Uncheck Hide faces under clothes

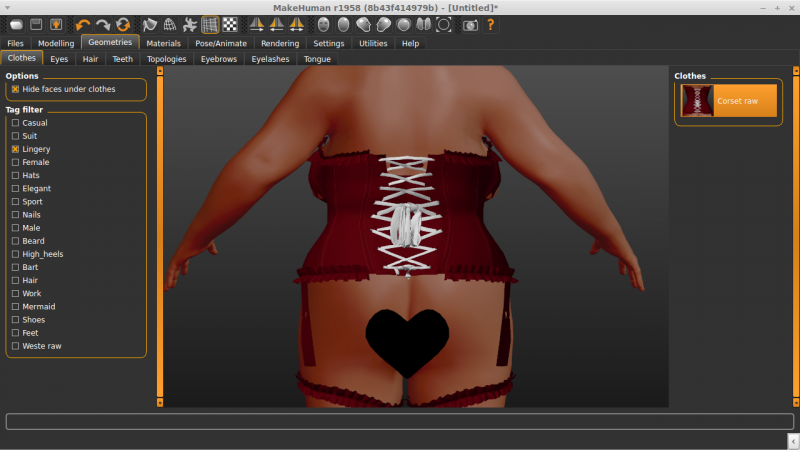pos(15,89)
